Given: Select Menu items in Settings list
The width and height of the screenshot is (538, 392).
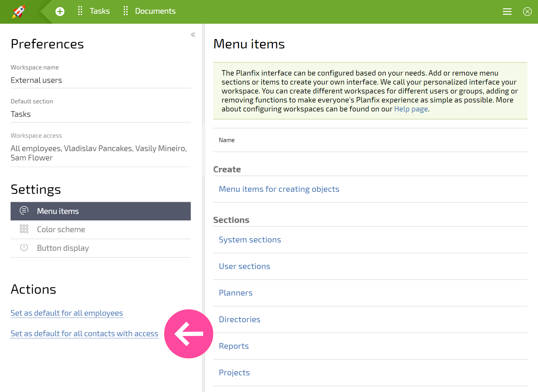Looking at the screenshot, I should (x=101, y=211).
